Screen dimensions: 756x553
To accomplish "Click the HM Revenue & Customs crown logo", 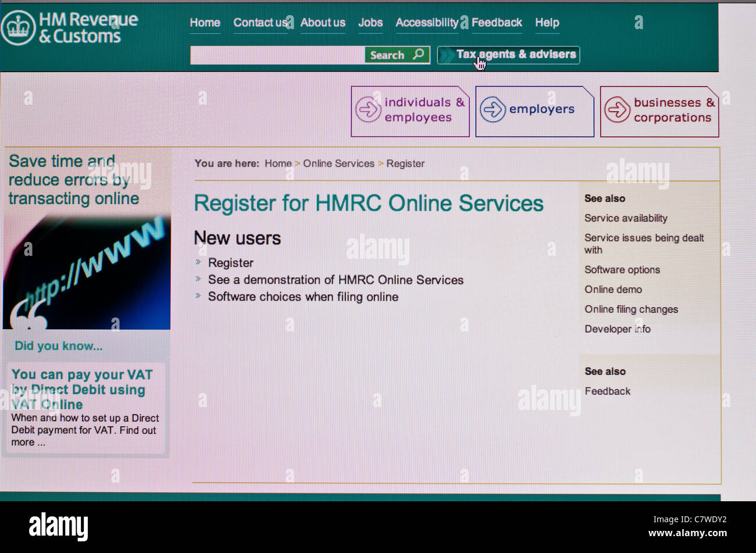I will click(x=19, y=27).
